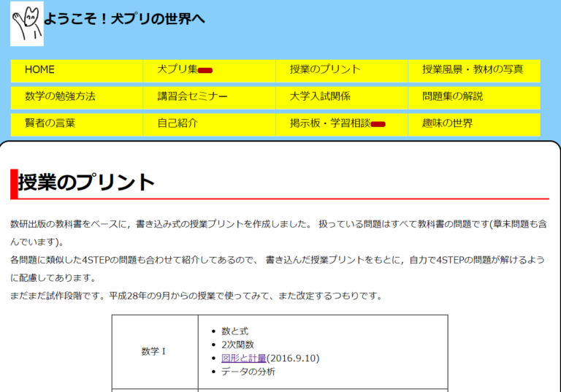Open the 図形と計量 print link

pos(244,358)
